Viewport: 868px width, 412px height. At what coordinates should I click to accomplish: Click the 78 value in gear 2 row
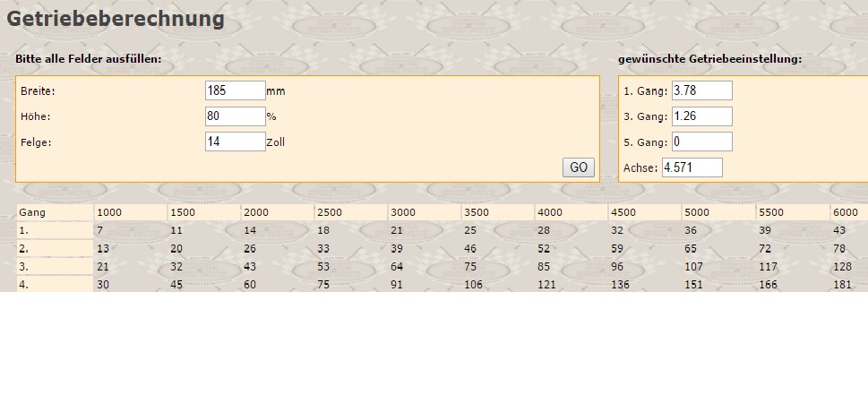[838, 248]
